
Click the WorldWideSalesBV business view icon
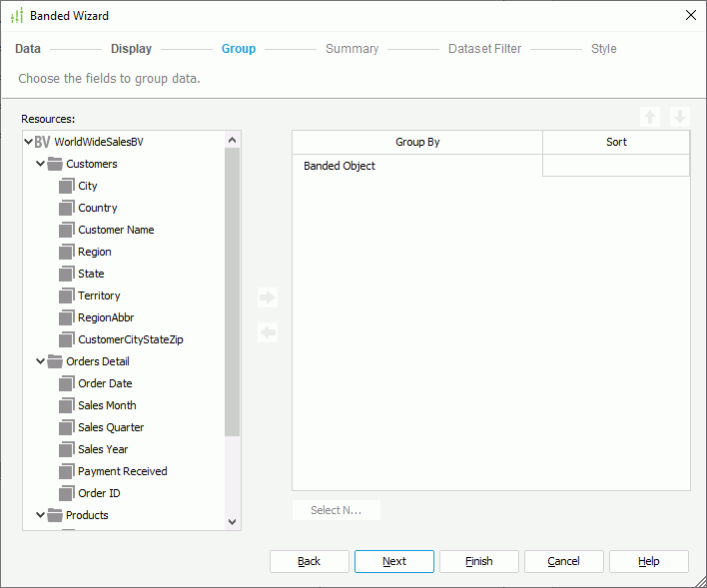tap(42, 142)
